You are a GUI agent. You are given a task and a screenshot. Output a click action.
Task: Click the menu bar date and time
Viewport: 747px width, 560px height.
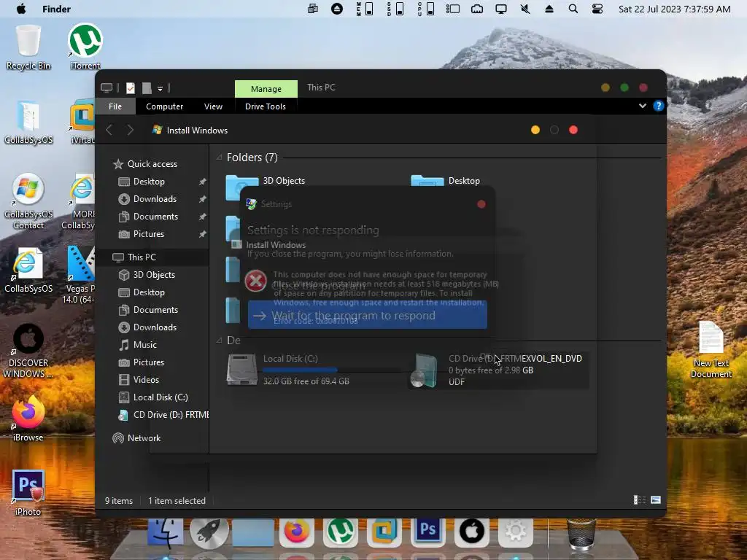click(674, 9)
